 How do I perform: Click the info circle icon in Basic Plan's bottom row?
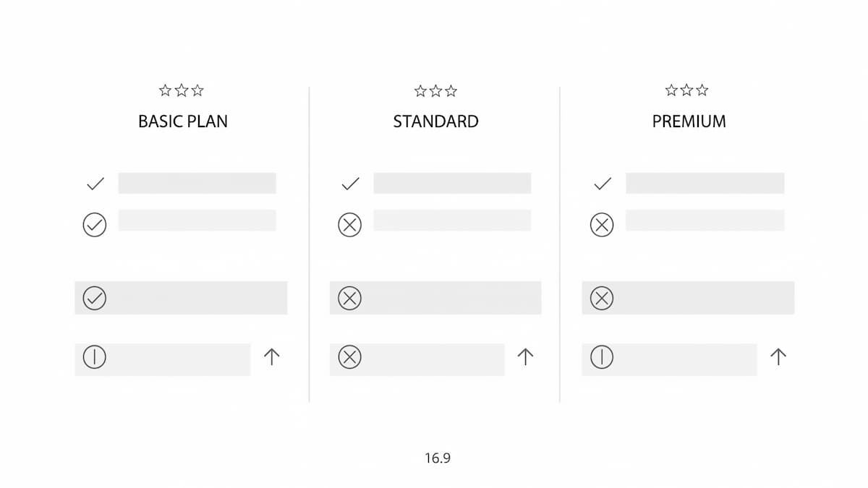(x=95, y=356)
